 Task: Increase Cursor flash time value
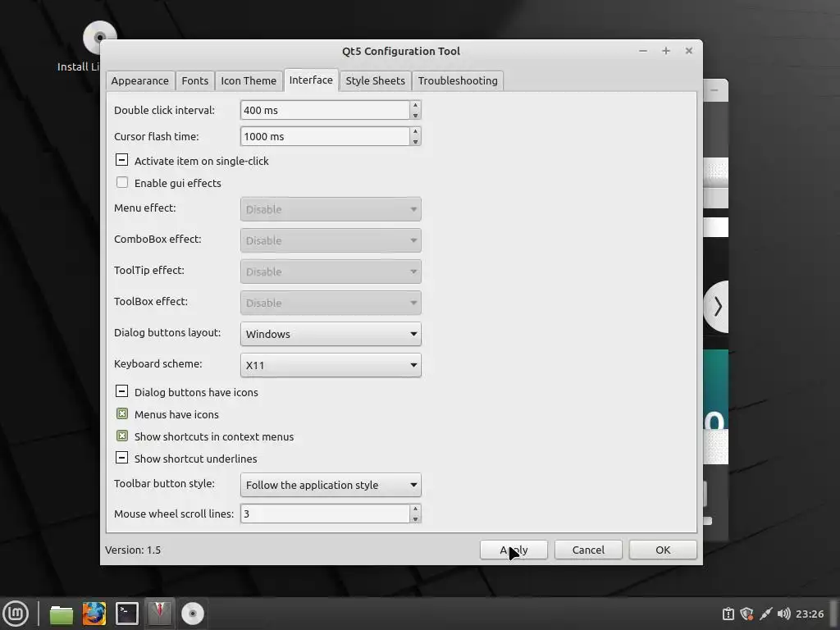415,131
